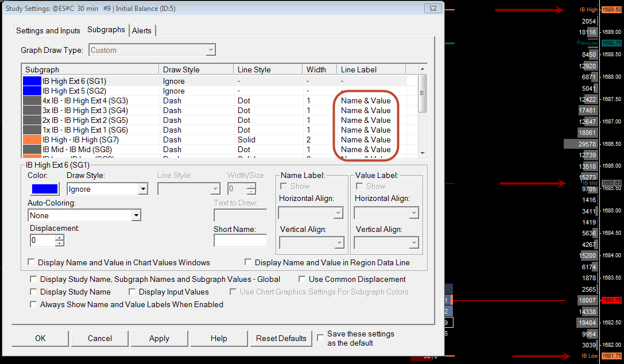Viewport: 624px width, 364px height.
Task: Click the orange IB High (SG7) swatch
Action: [x=32, y=140]
